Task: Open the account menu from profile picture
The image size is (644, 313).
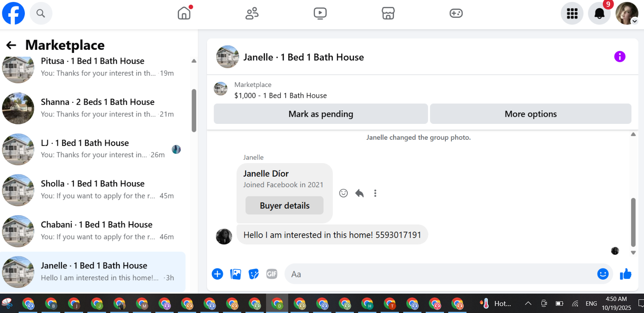Action: tap(627, 13)
